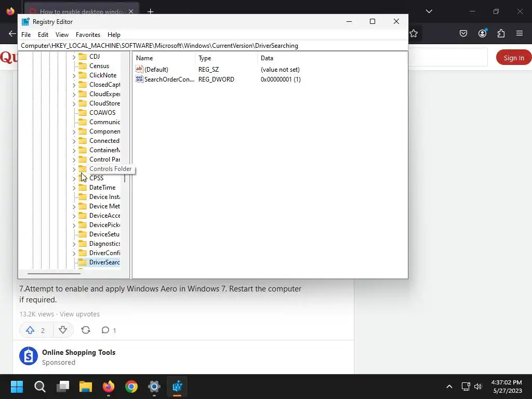The height and width of the screenshot is (399, 532).
Task: Open the Windows Start menu
Action: point(17,387)
